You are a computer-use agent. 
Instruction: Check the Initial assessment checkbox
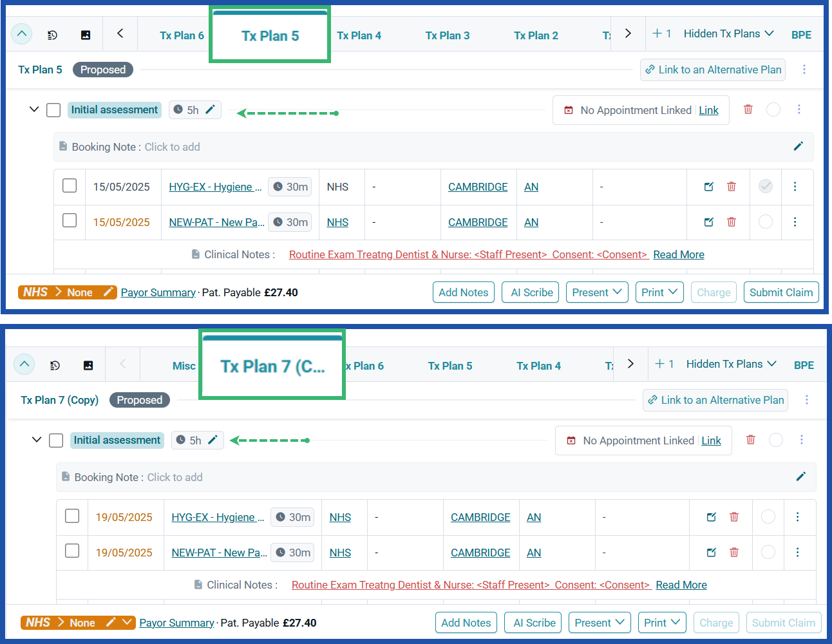tap(53, 109)
